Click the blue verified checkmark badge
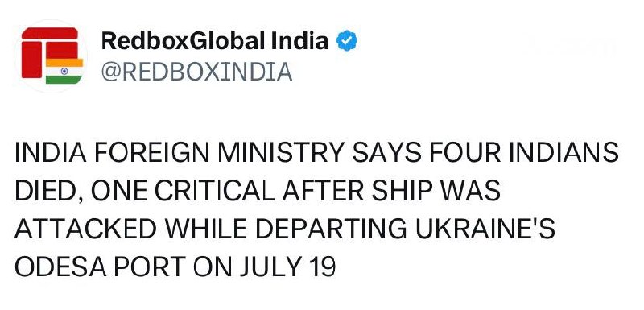Viewport: 644px width, 310px height. pos(347,40)
